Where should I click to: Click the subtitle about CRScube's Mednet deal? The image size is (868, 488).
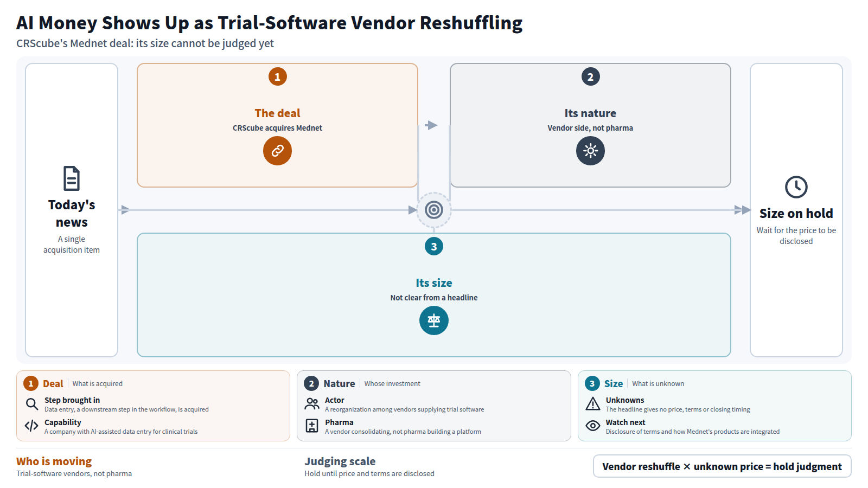point(145,43)
